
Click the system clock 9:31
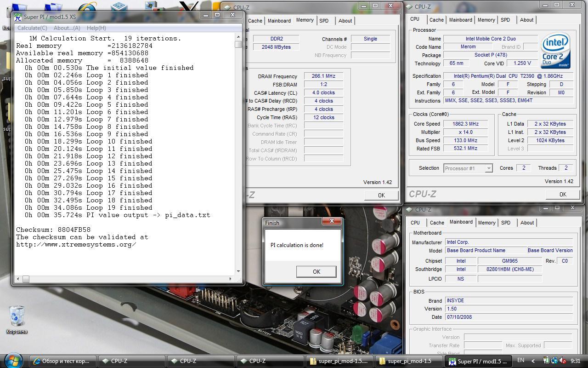tap(575, 361)
